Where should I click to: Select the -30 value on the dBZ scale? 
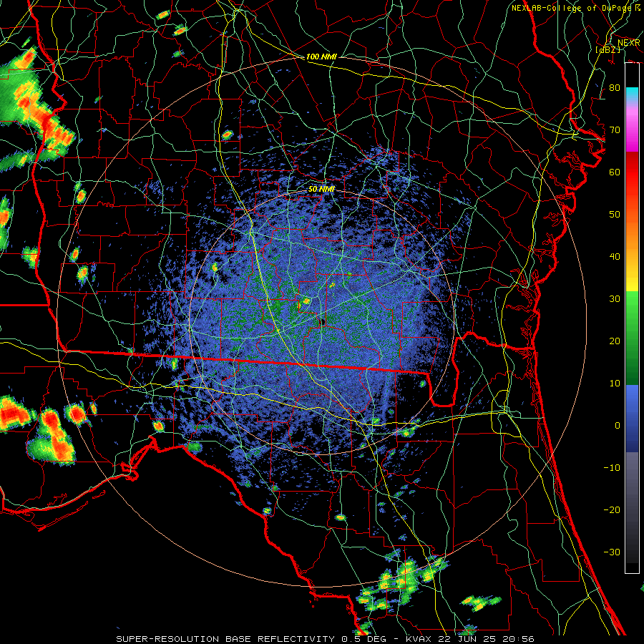[x=612, y=552]
